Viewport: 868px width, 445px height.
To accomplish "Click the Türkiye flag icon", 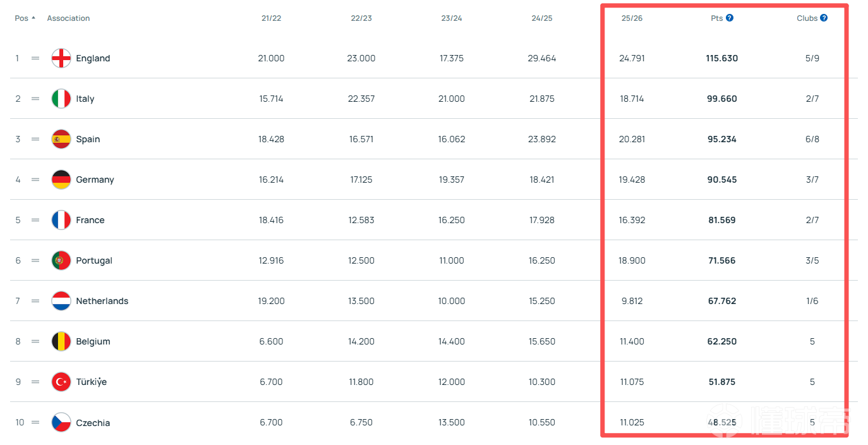I will (61, 382).
